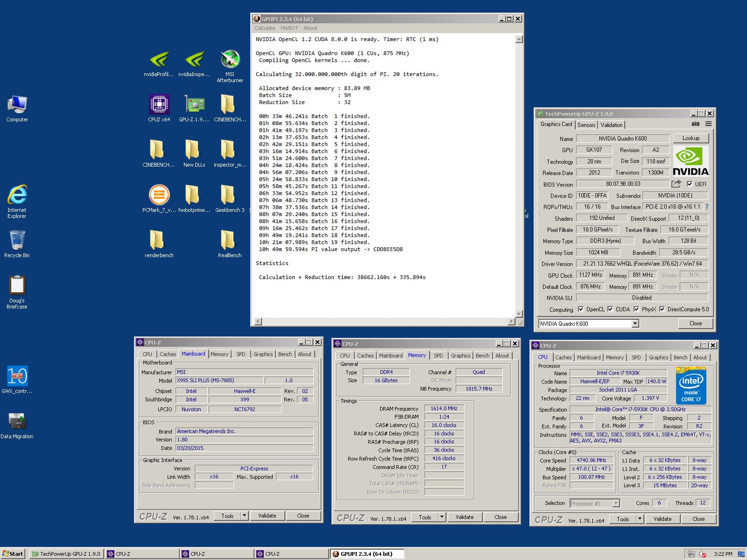
Task: Click the Close button in GPU-Z
Action: point(695,323)
